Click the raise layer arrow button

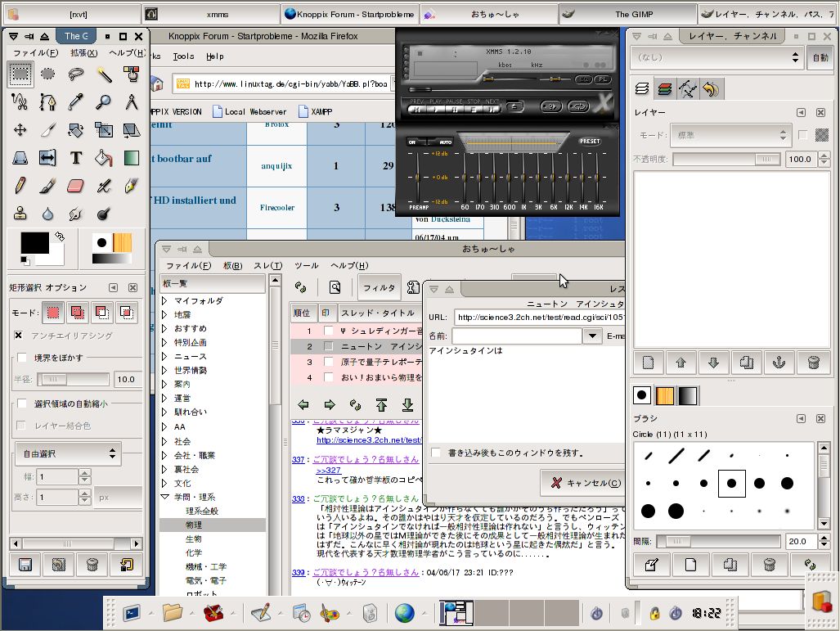tap(681, 363)
